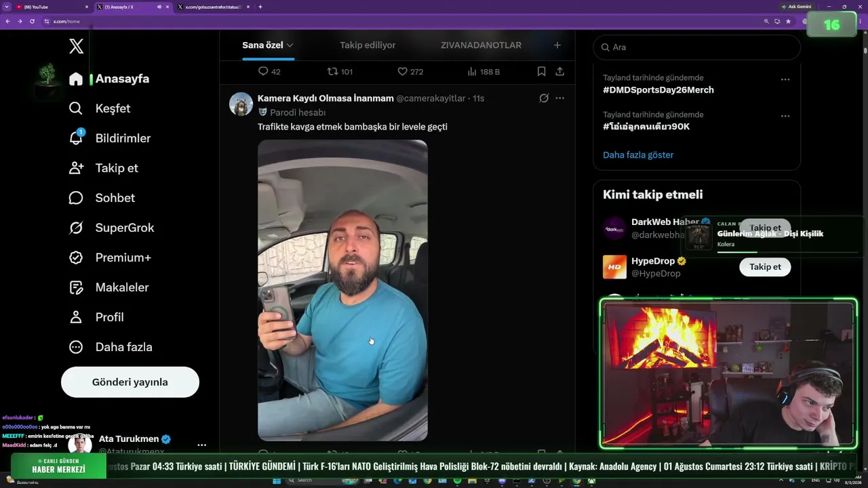Mute audio on Anasayfa / X tab
Viewport: 868px width, 488px height.
click(x=159, y=7)
